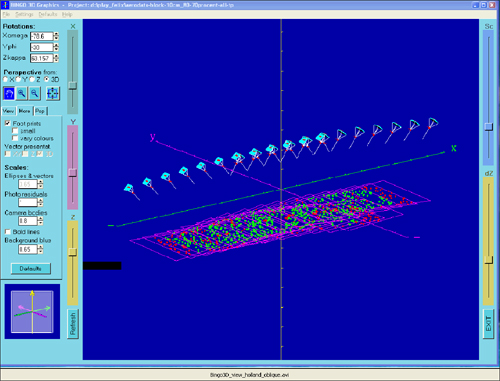
Task: Click the fit-to-window crosshair icon
Action: [53, 94]
